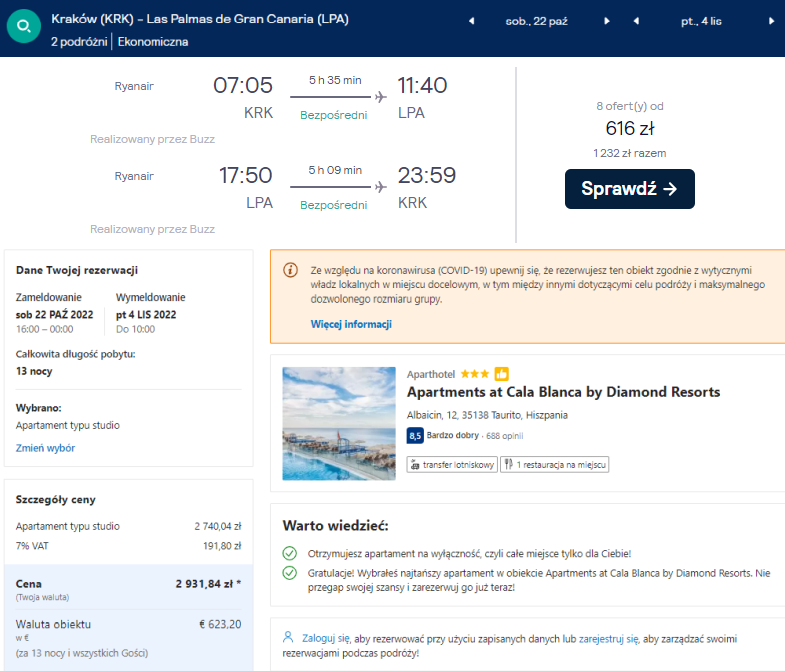Image resolution: width=785 pixels, height=671 pixels.
Task: Click the yellow thumbs-up preferred badge
Action: (502, 374)
